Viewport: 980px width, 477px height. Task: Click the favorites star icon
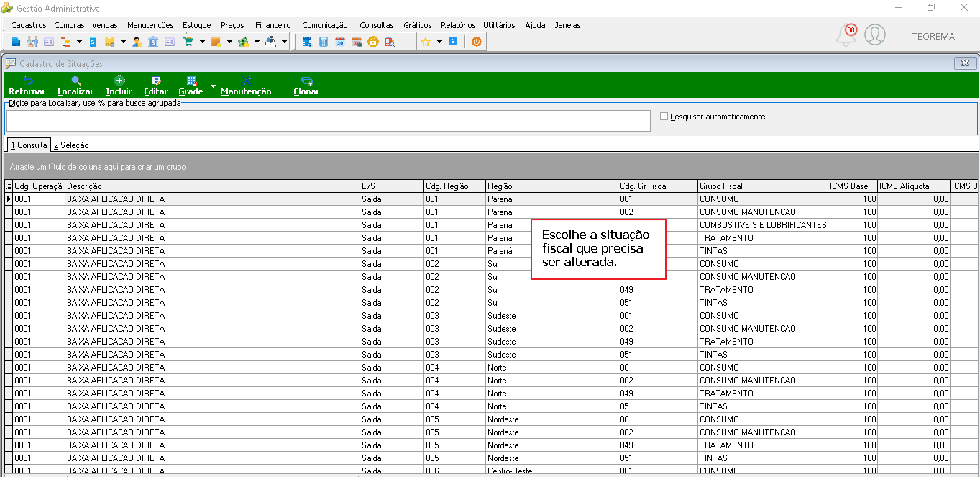pos(426,42)
